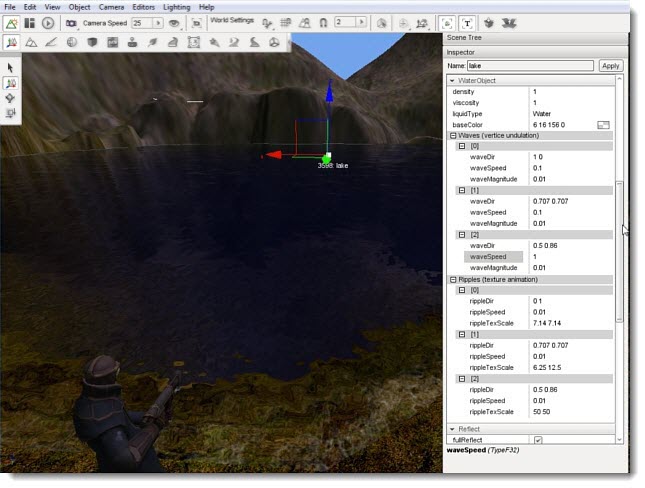
Task: Toggle the object icons display button
Action: pyautogui.click(x=447, y=23)
